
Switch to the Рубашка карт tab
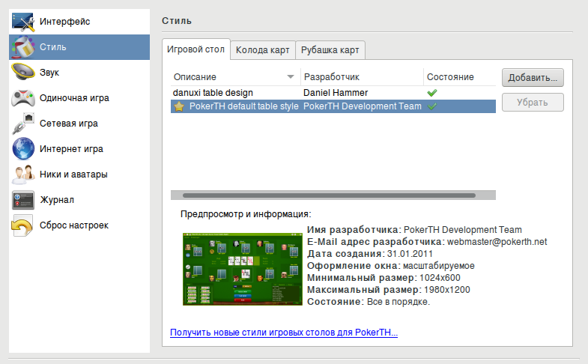click(330, 50)
